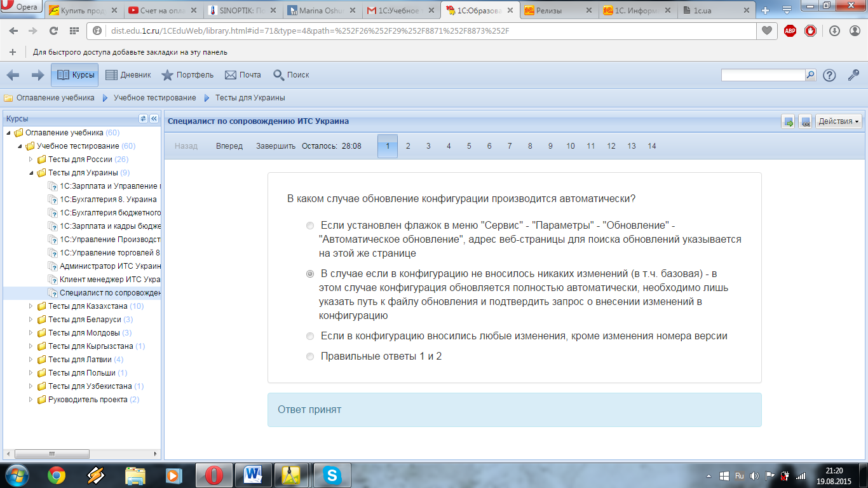Select the answer 'Если в конфигурацию вносились любые изменения'

tap(310, 336)
